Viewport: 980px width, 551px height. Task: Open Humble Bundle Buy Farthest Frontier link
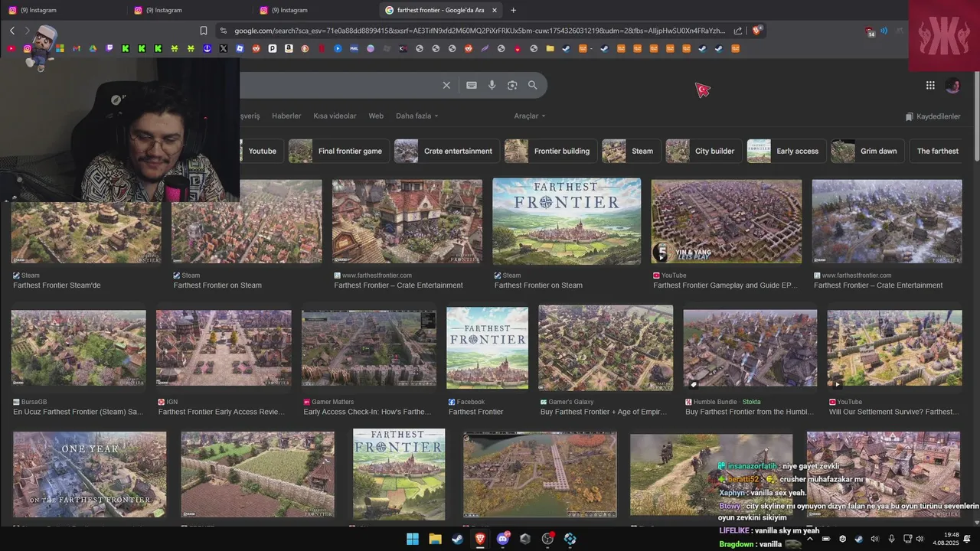click(749, 412)
